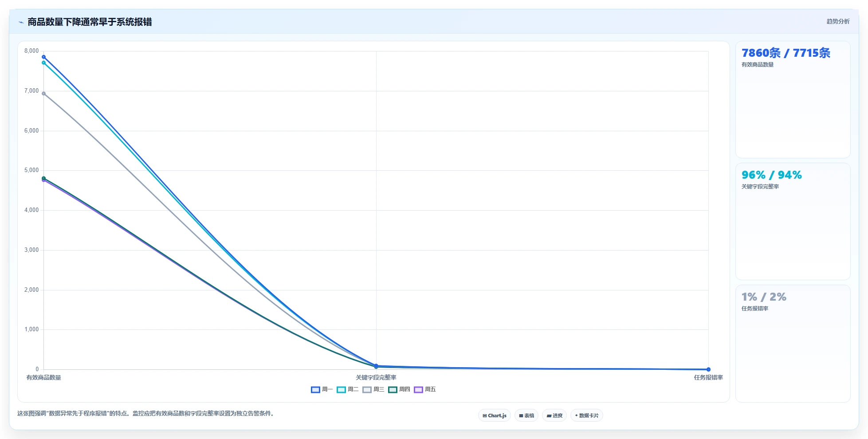This screenshot has width=868, height=439.
Task: Select the 表格 chip
Action: point(526,415)
